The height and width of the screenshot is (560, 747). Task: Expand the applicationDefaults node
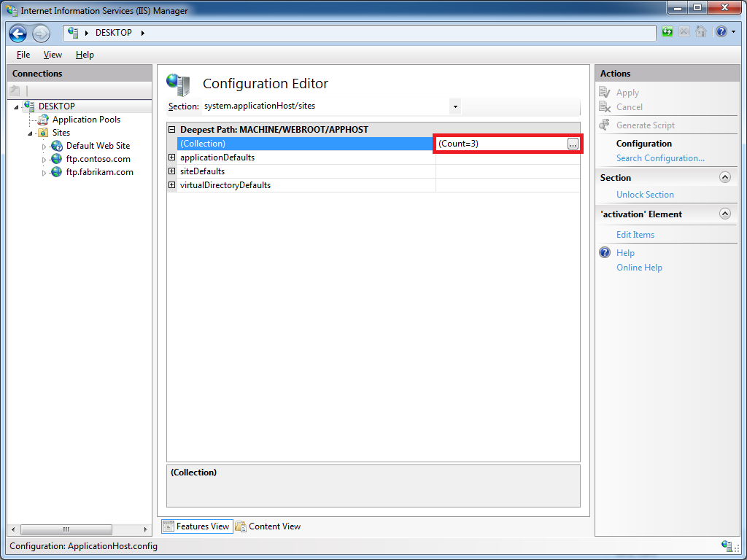pyautogui.click(x=172, y=157)
